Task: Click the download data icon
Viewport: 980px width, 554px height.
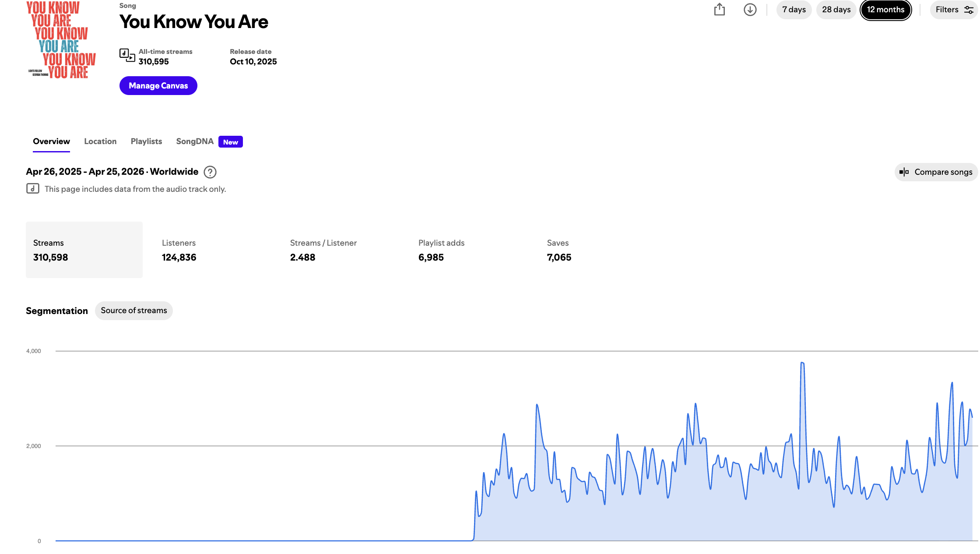Action: coord(750,10)
